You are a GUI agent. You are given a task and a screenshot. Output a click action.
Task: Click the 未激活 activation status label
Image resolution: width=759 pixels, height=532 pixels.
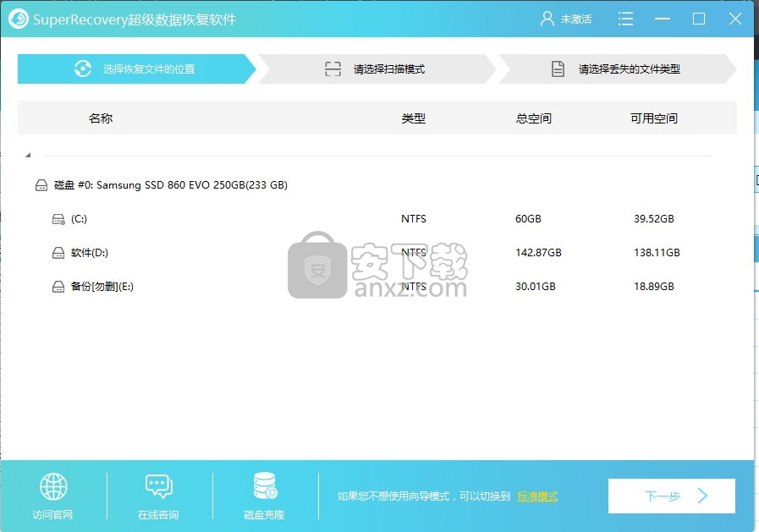point(576,19)
